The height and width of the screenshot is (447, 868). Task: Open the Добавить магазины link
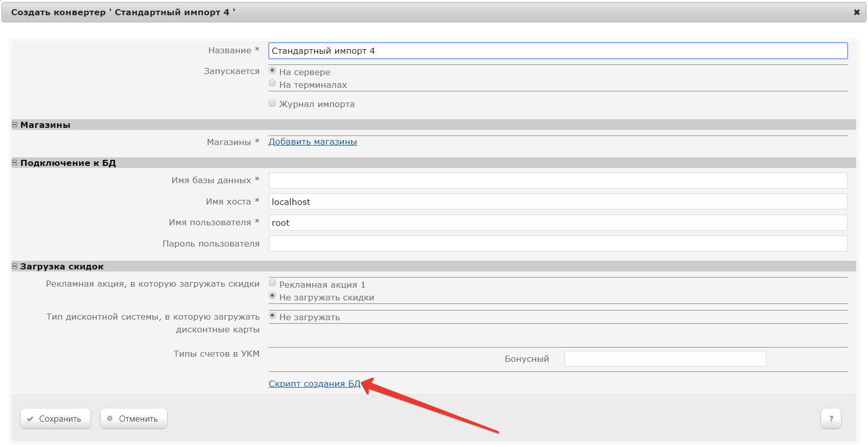point(312,142)
